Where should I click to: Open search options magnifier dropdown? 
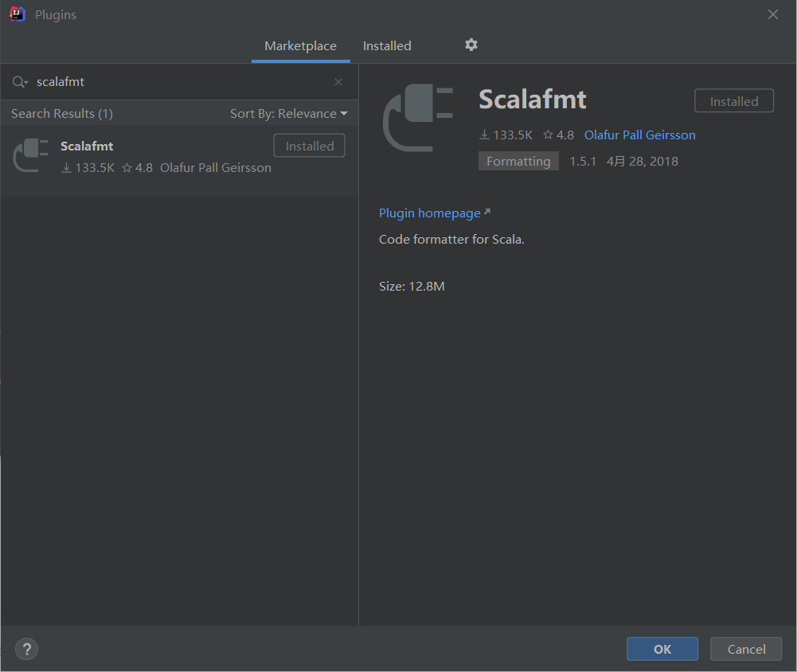coord(20,82)
